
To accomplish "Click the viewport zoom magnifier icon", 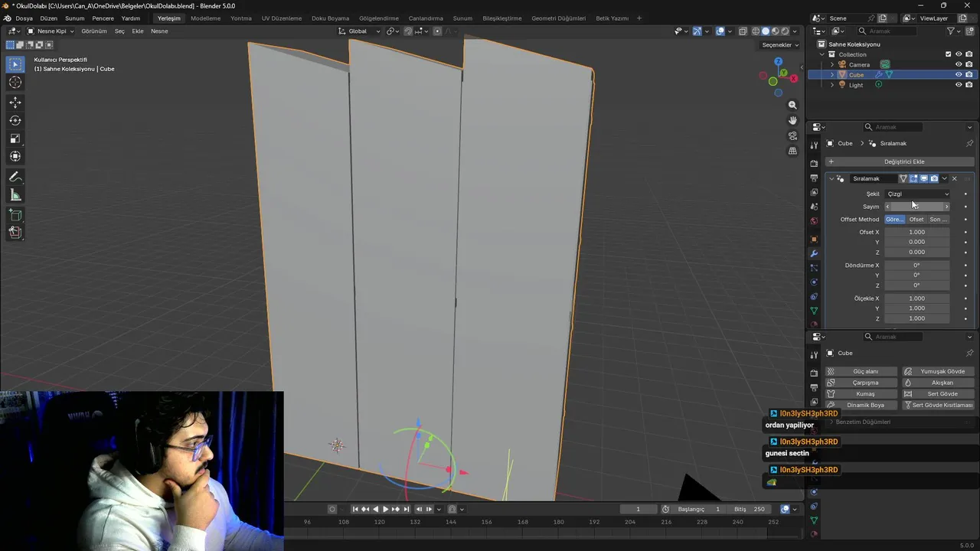I will pyautogui.click(x=792, y=105).
